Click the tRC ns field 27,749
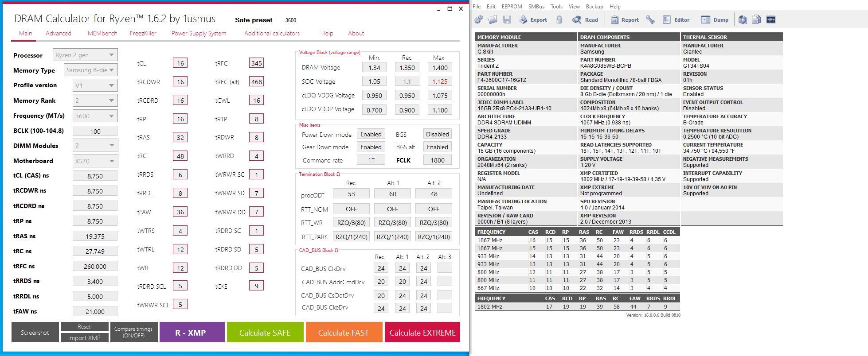This screenshot has width=868, height=356. [95, 251]
